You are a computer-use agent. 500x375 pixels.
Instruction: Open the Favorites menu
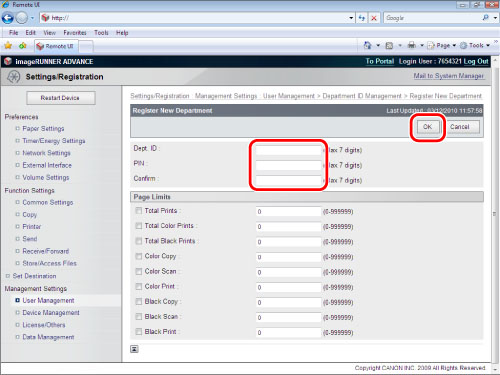pyautogui.click(x=75, y=33)
